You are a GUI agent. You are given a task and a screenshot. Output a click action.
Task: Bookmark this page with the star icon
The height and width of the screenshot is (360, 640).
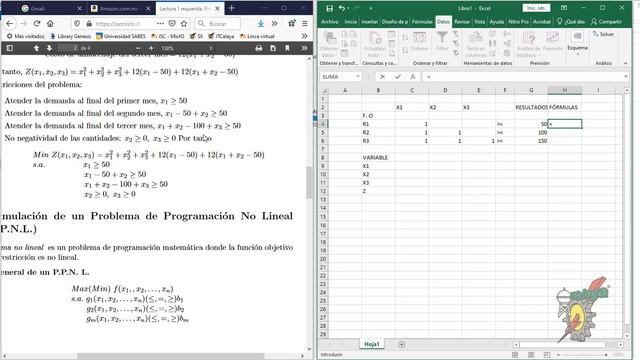(184, 24)
